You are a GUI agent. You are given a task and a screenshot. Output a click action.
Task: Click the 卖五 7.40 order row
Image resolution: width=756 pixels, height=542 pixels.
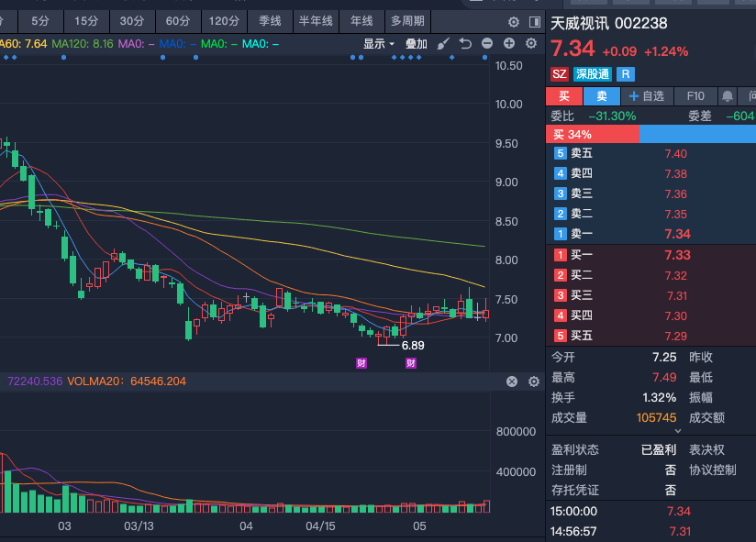coord(650,154)
